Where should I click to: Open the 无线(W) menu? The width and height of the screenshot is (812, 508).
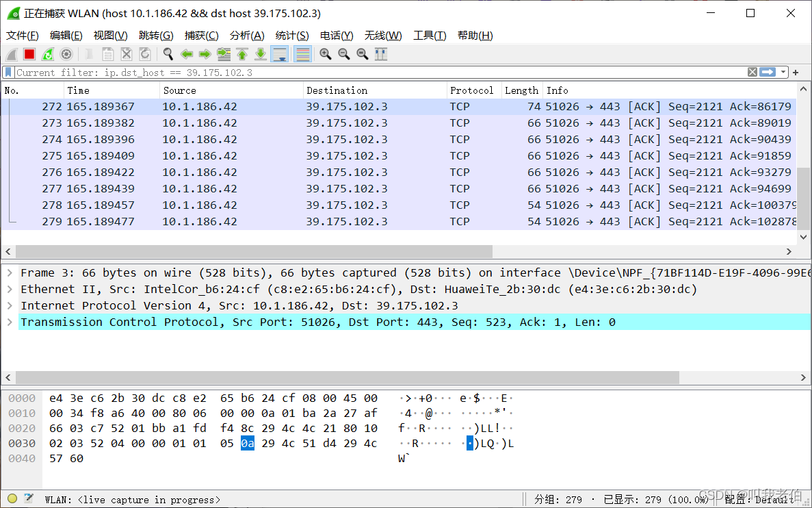point(383,35)
